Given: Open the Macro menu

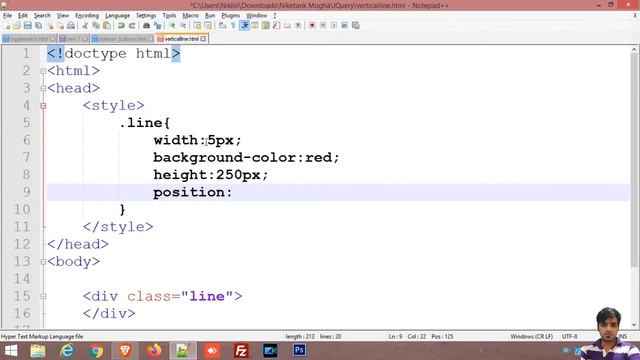Looking at the screenshot, I should 191,16.
